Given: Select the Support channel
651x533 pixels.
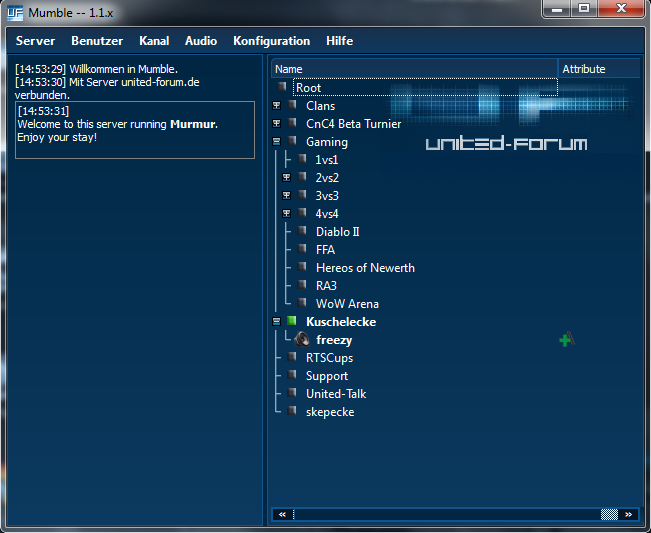Looking at the screenshot, I should pyautogui.click(x=327, y=376).
